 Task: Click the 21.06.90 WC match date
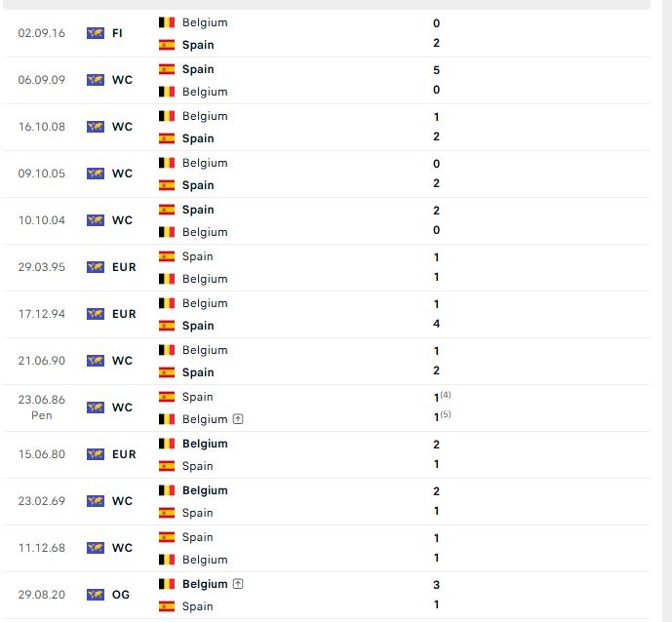pyautogui.click(x=42, y=361)
